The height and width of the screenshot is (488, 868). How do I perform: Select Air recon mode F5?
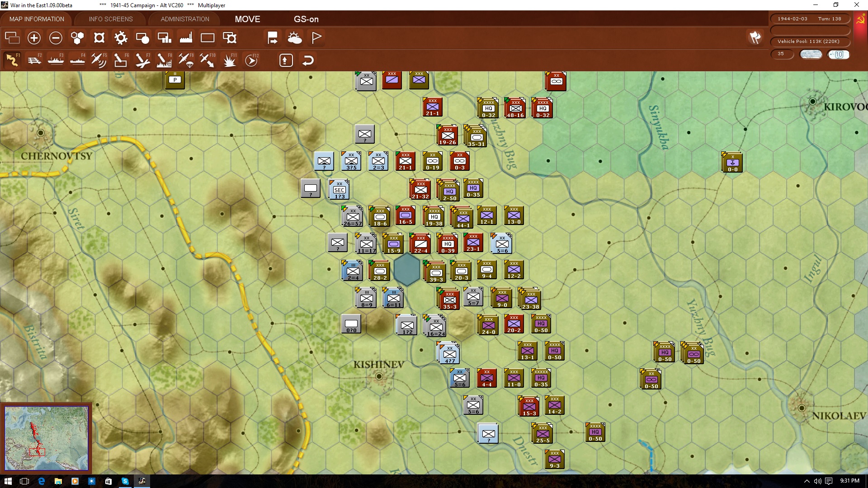(x=99, y=60)
